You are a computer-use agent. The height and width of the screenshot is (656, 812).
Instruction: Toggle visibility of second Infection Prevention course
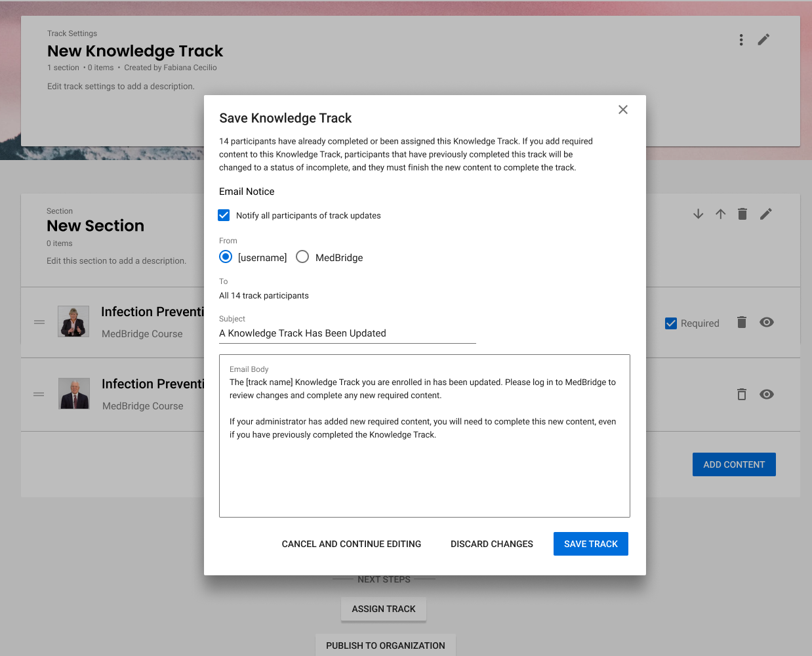pos(767,394)
